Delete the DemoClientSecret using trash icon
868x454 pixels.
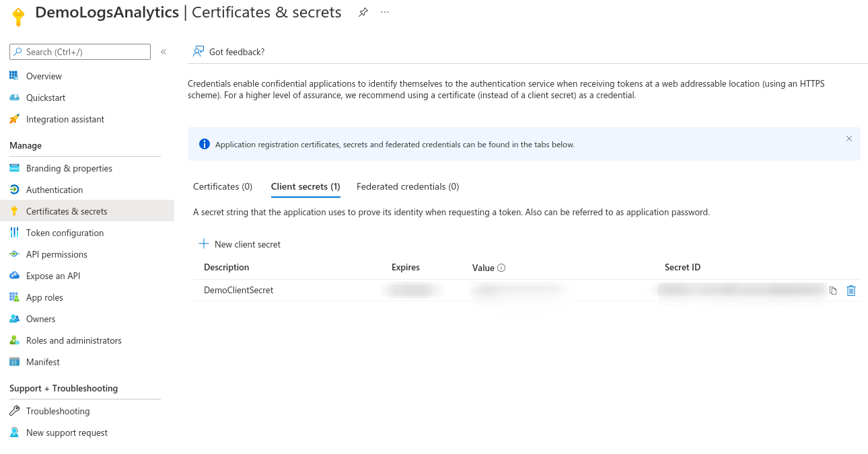(851, 290)
